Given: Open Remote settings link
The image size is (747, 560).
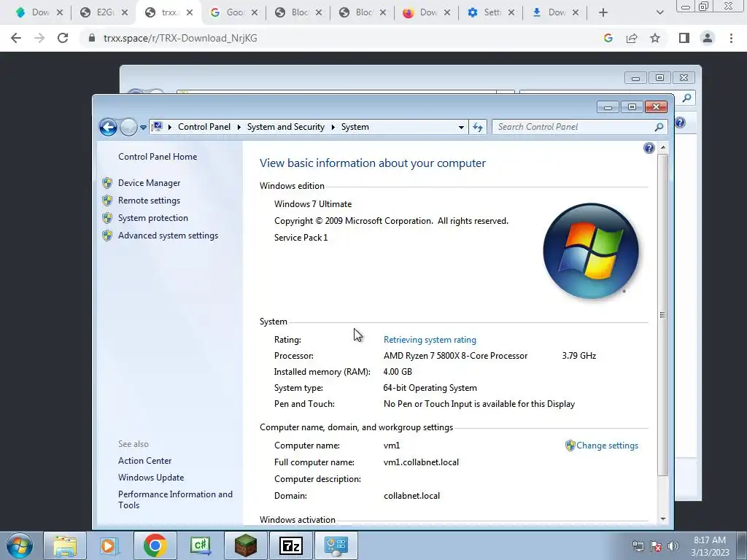Looking at the screenshot, I should coord(149,201).
